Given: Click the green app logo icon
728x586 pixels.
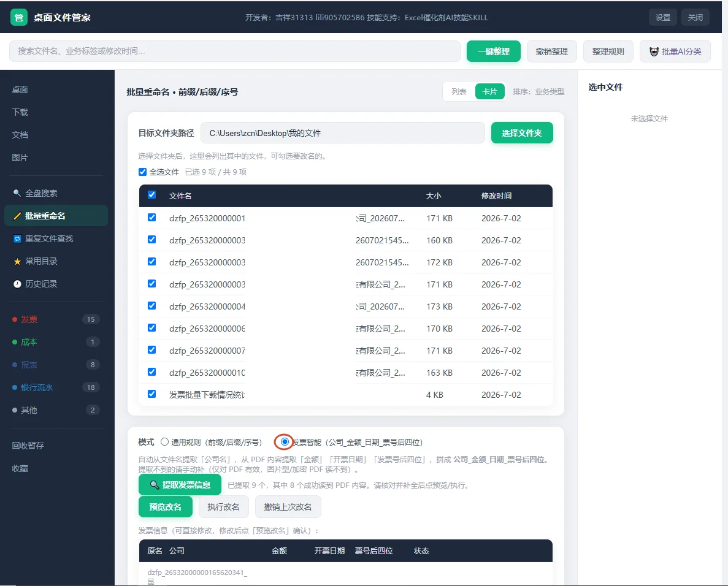Looking at the screenshot, I should [18, 18].
